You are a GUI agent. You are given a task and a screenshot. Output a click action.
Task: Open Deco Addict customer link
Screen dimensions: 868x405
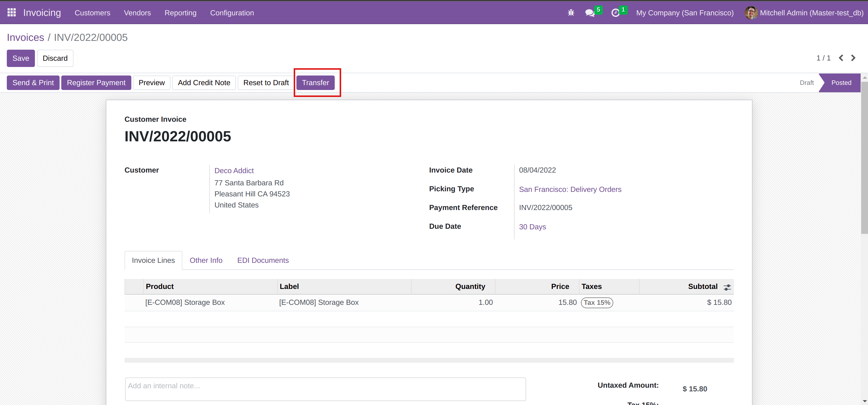pos(234,171)
